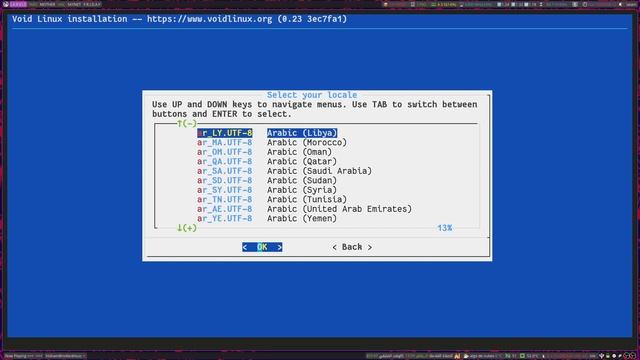
Task: Click the up-arrow scroll indicator above the list
Action: [x=187, y=123]
